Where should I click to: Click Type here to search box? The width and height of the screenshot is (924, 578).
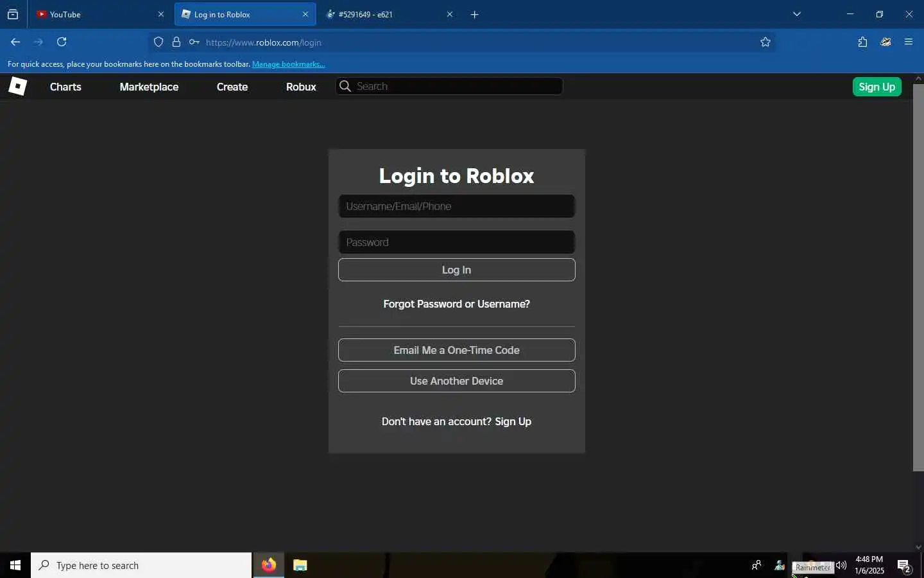(x=141, y=565)
